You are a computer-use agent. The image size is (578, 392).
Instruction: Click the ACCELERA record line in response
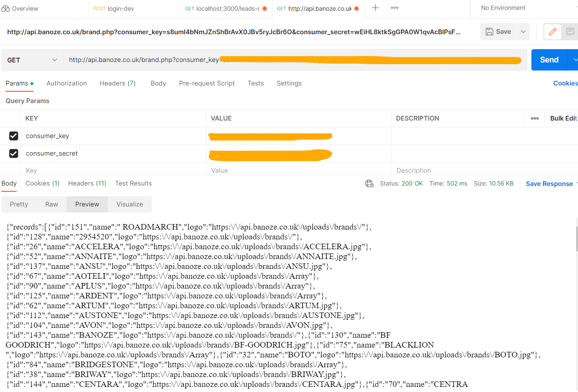pyautogui.click(x=189, y=247)
